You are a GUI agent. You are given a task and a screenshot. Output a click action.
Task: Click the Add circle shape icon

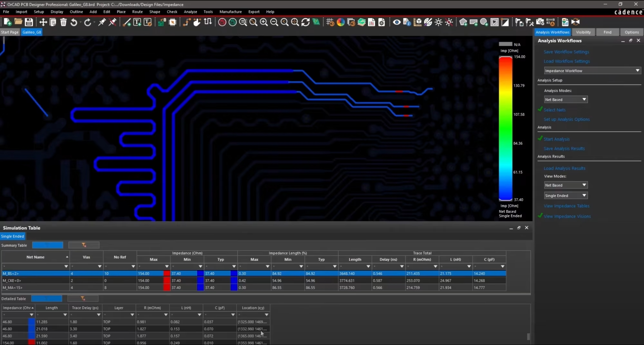484,22
